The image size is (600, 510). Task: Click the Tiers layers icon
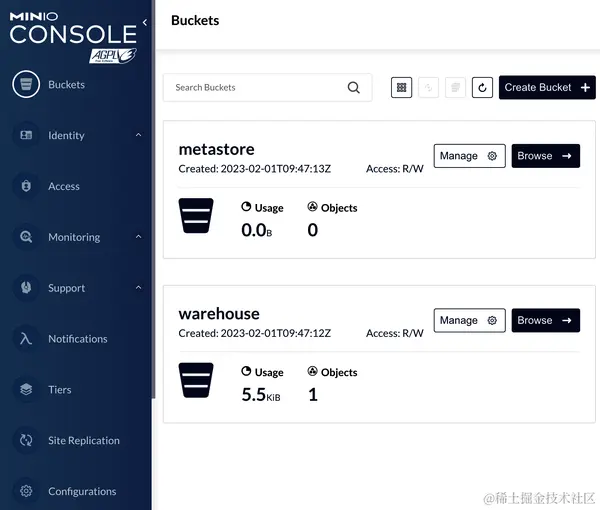(x=26, y=389)
